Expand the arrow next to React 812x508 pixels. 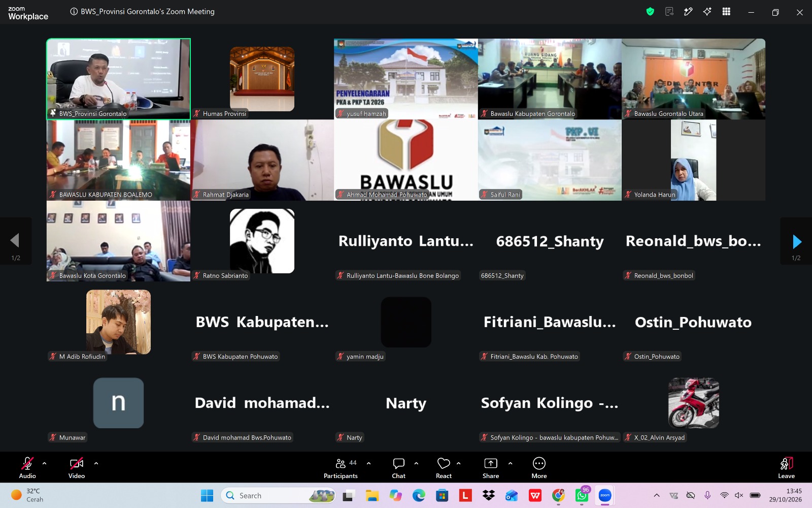pos(458,463)
